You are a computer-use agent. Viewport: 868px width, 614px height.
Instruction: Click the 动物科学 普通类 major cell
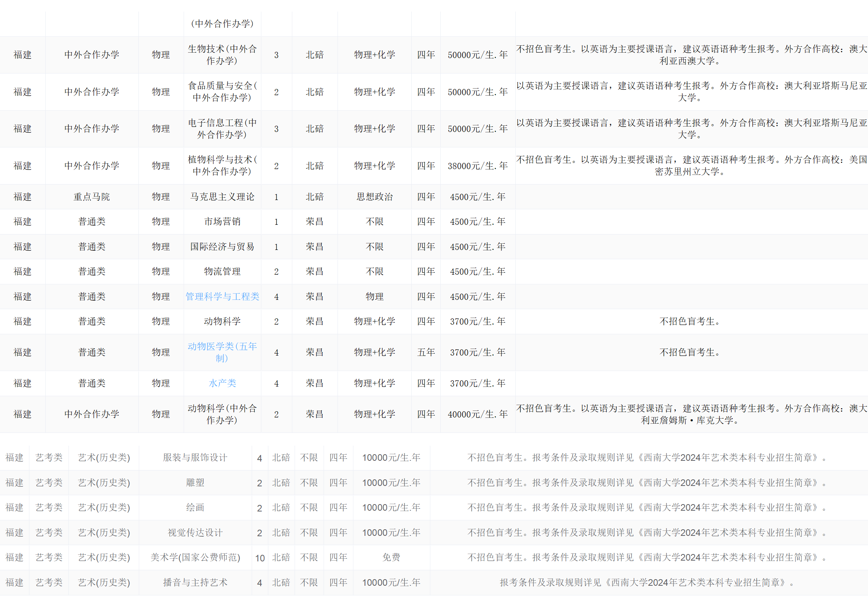[222, 322]
